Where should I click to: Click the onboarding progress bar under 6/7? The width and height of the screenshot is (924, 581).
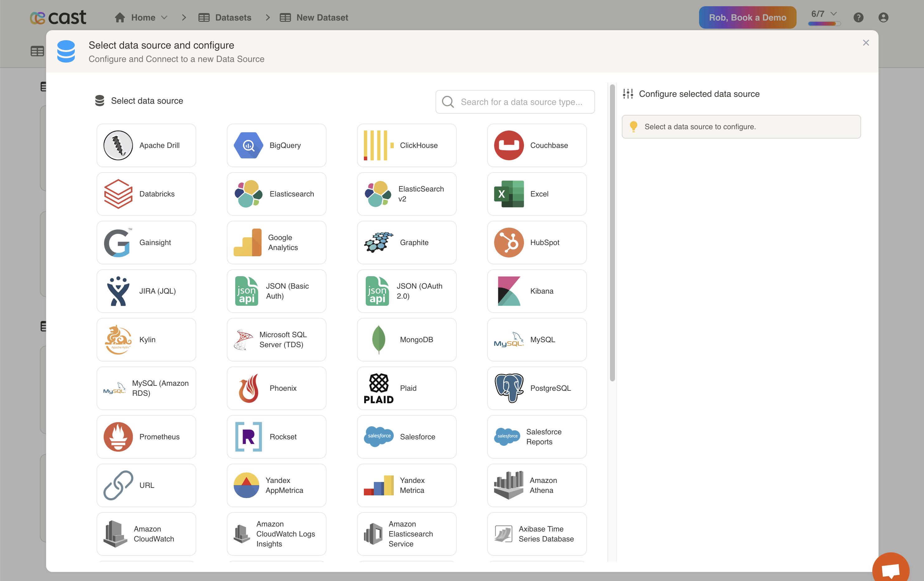[x=824, y=24]
